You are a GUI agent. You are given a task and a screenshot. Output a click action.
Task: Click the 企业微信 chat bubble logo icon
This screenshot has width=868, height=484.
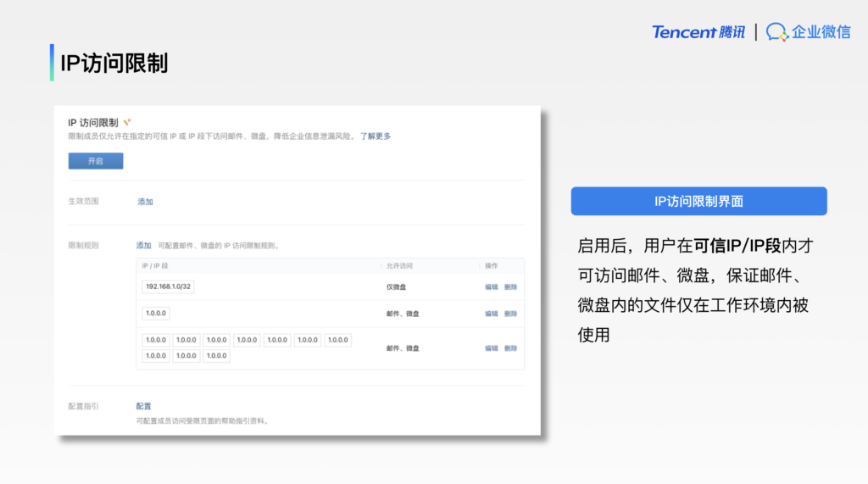776,32
